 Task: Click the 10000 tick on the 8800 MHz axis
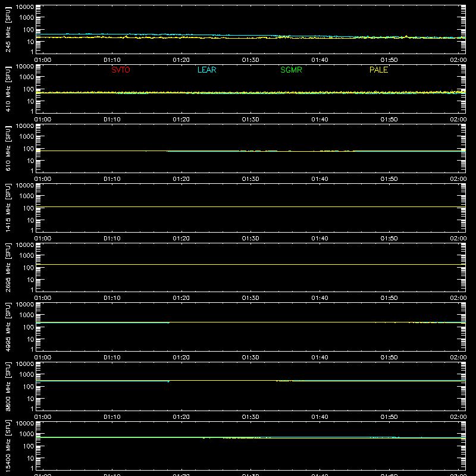click(25, 364)
